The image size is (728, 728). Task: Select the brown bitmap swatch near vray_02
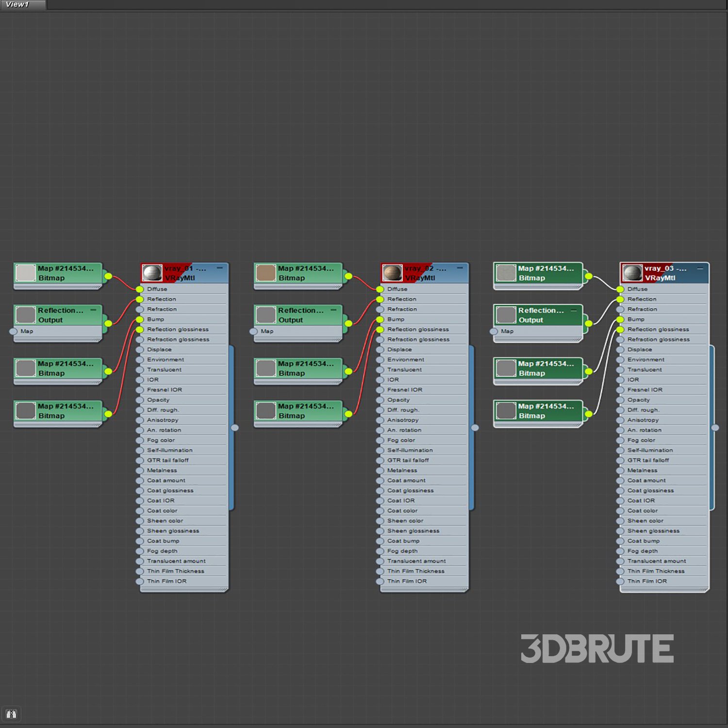point(266,273)
